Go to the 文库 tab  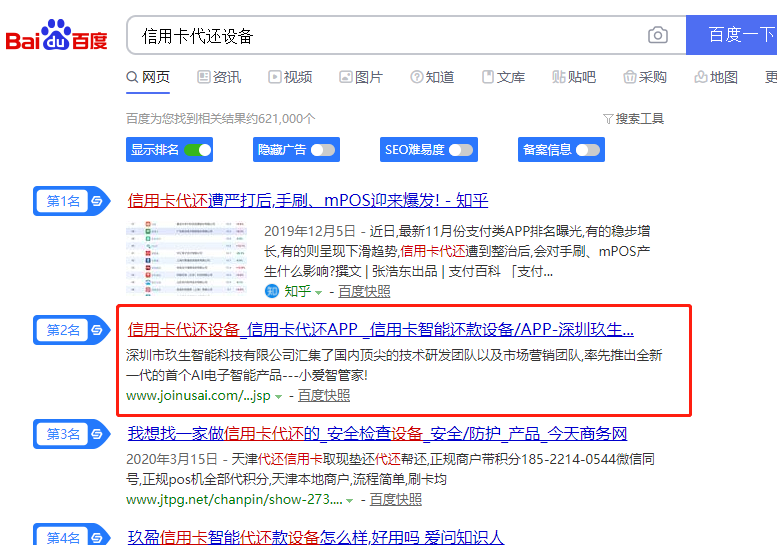tap(503, 77)
